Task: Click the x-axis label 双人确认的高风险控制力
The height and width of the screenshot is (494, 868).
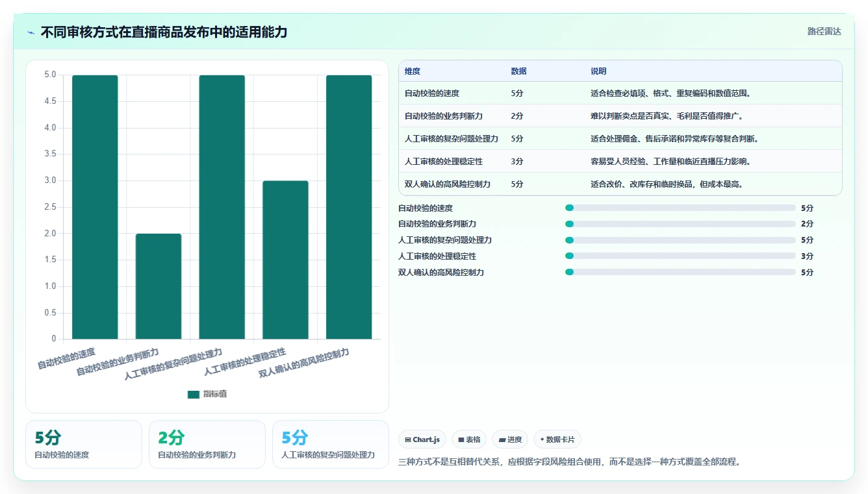Action: click(304, 363)
